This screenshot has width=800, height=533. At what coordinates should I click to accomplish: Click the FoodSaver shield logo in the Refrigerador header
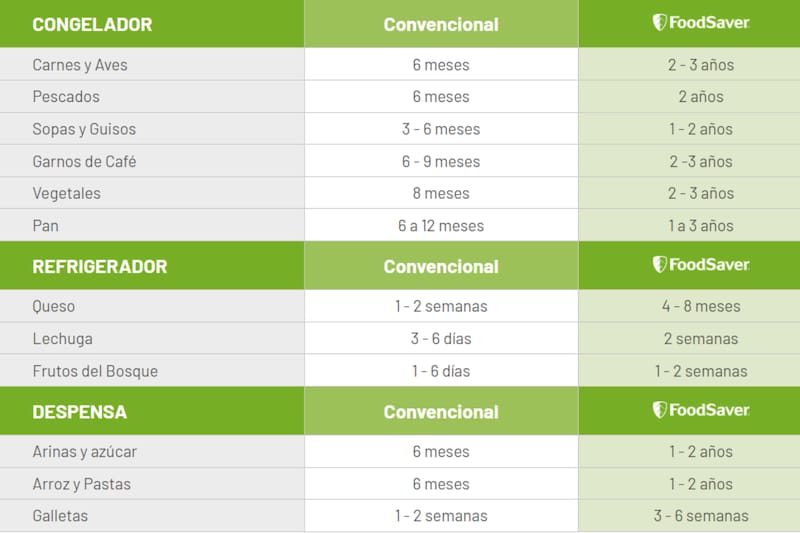pyautogui.click(x=660, y=265)
